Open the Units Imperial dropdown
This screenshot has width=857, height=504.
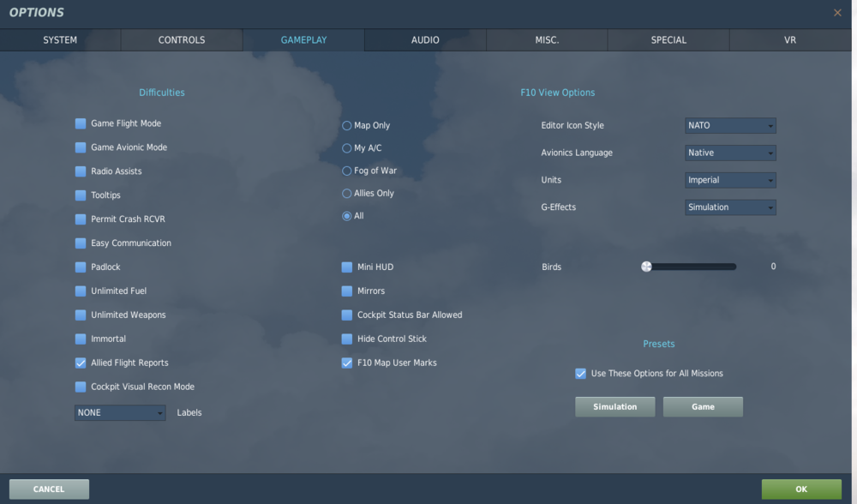(730, 180)
